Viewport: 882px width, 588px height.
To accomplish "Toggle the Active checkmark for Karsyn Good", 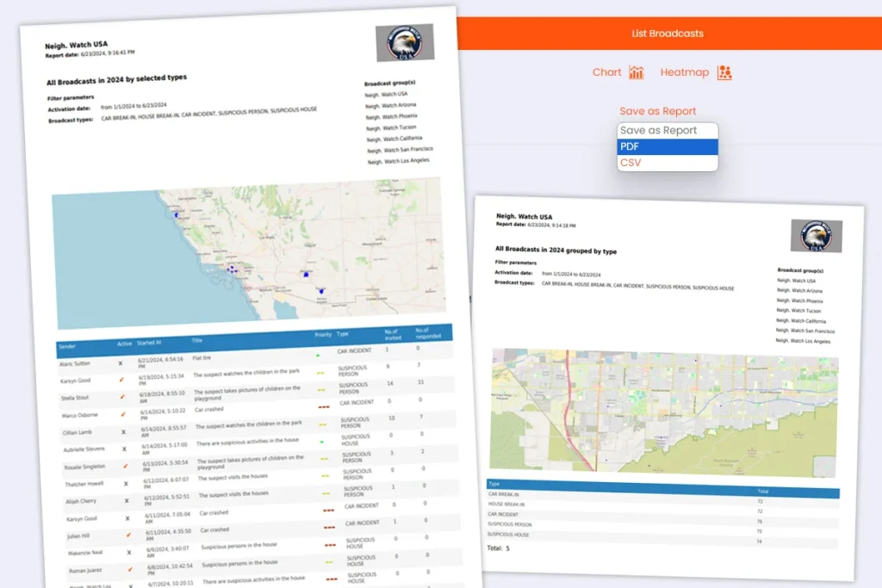I will pos(121,381).
